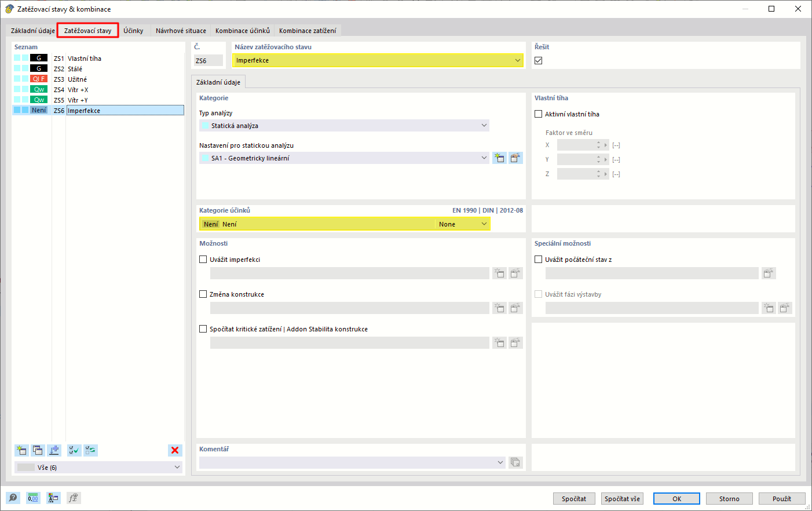
Task: Expand Typ analýzy dropdown
Action: [x=484, y=125]
